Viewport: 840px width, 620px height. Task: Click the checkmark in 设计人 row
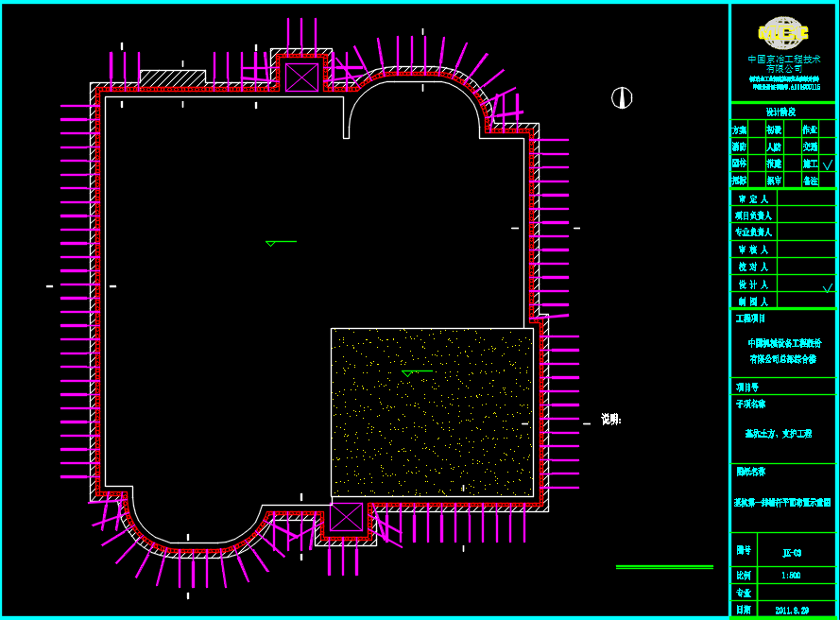click(x=828, y=286)
